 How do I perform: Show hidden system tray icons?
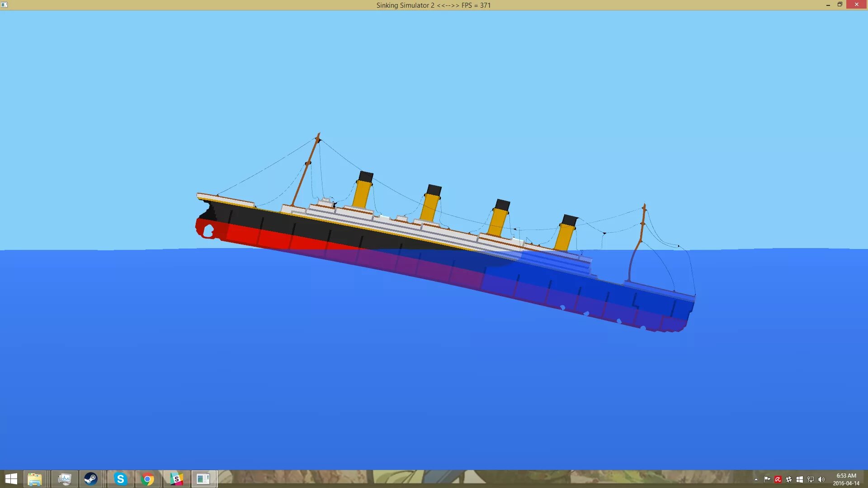pos(756,479)
